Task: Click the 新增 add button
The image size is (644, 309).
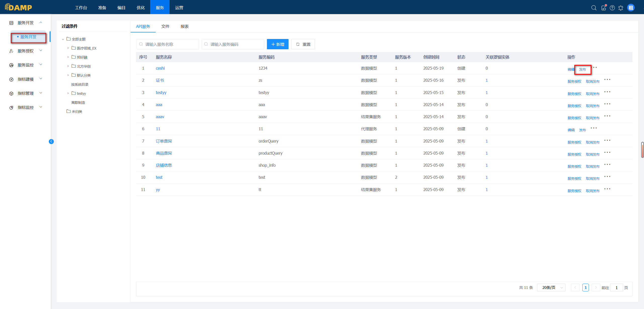Action: coord(277,44)
